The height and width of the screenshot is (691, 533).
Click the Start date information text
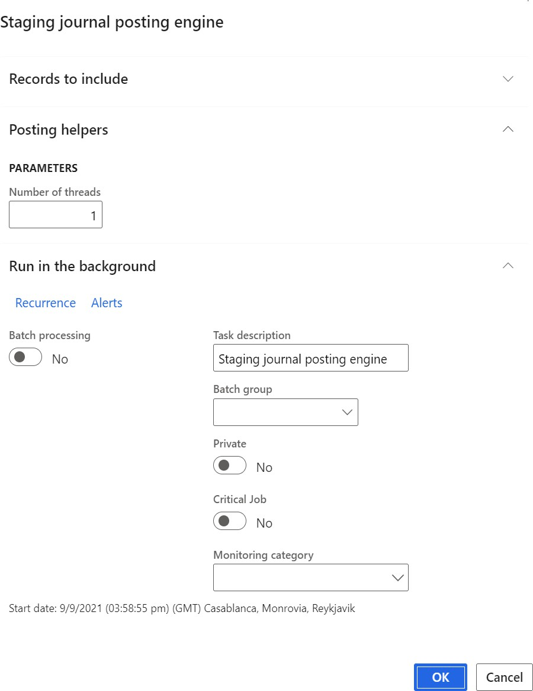[182, 609]
